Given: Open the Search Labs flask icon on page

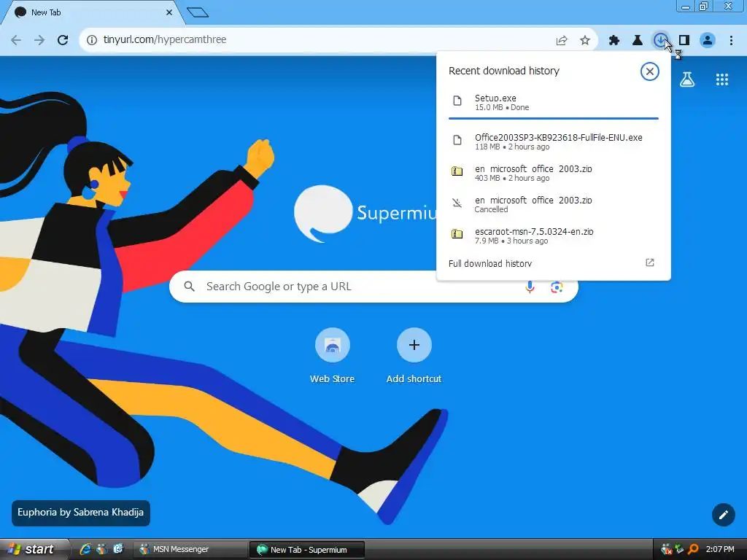Looking at the screenshot, I should click(x=687, y=79).
